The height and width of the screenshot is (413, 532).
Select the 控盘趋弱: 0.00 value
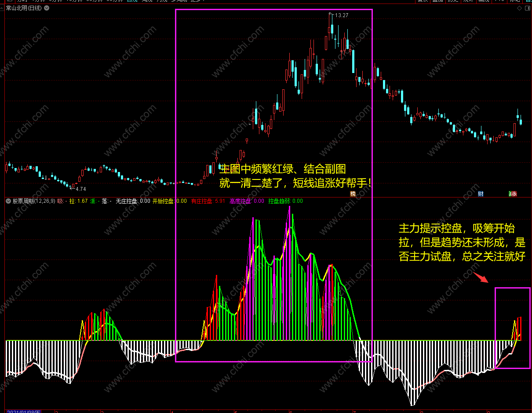coord(286,201)
